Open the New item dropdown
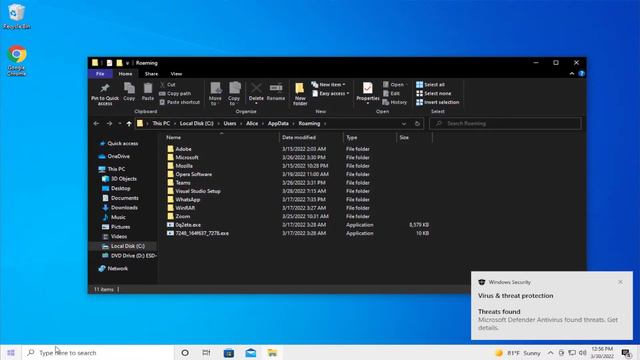640x360 pixels. click(x=329, y=84)
